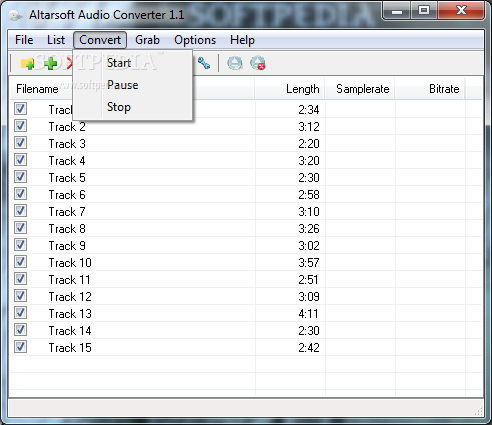Choose Start from the Convert menu
The height and width of the screenshot is (425, 492).
coord(132,63)
